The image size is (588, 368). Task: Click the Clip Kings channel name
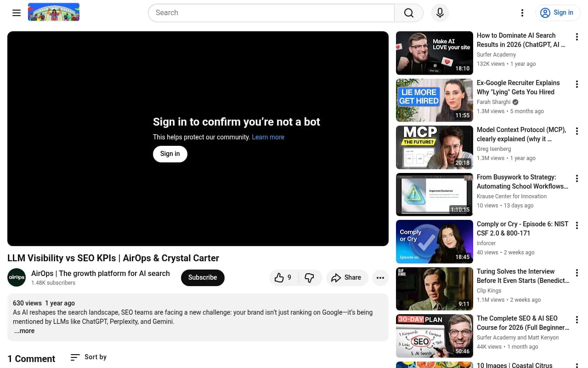tap(489, 291)
